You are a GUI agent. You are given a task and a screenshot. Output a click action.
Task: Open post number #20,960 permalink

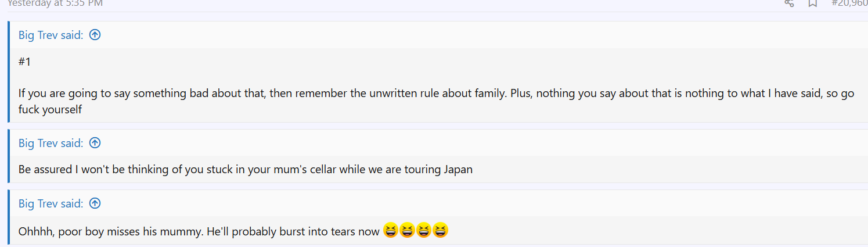point(849,3)
